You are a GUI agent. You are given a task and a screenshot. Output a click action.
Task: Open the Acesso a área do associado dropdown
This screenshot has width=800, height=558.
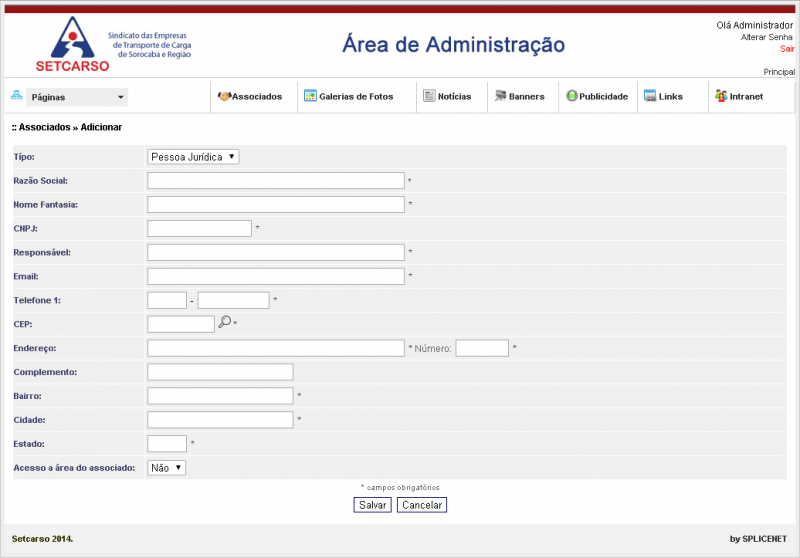(x=166, y=468)
